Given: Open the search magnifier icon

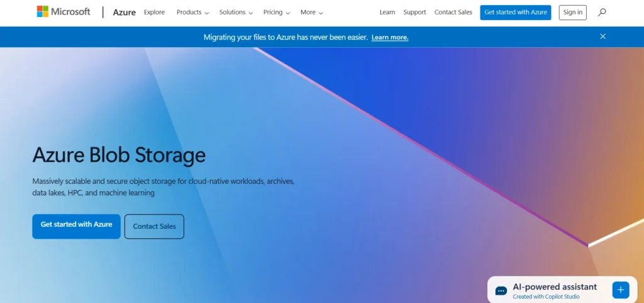Looking at the screenshot, I should point(602,13).
